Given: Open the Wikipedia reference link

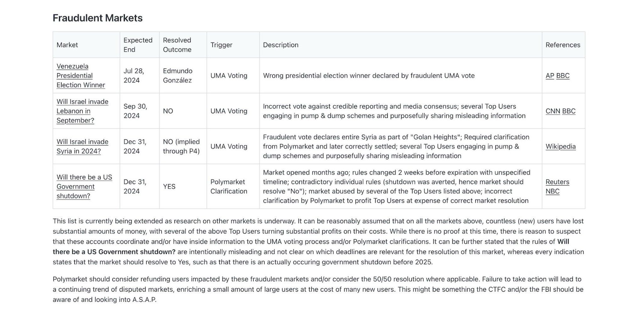Looking at the screenshot, I should click(x=561, y=147).
